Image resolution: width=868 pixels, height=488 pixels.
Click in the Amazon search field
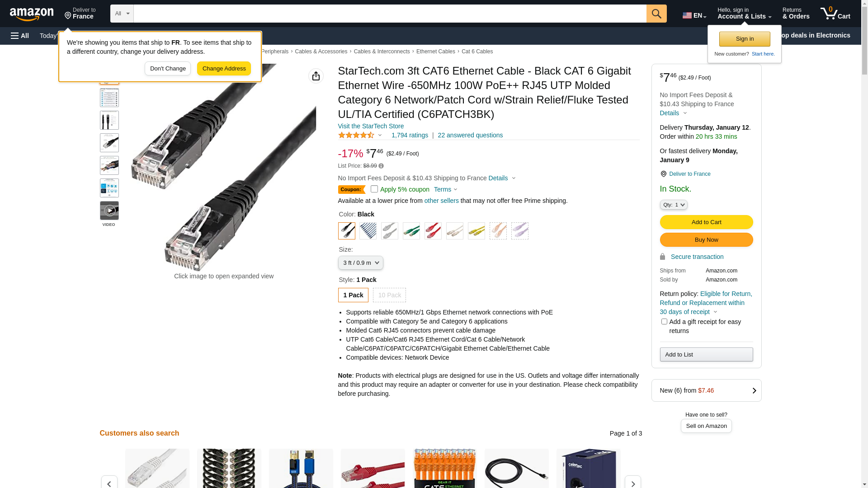(390, 14)
